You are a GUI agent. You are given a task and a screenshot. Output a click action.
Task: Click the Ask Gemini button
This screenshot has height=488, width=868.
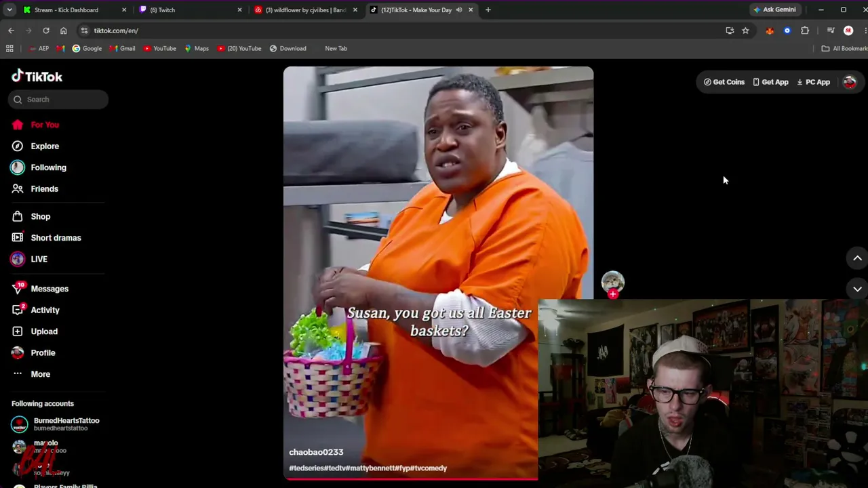coord(774,10)
